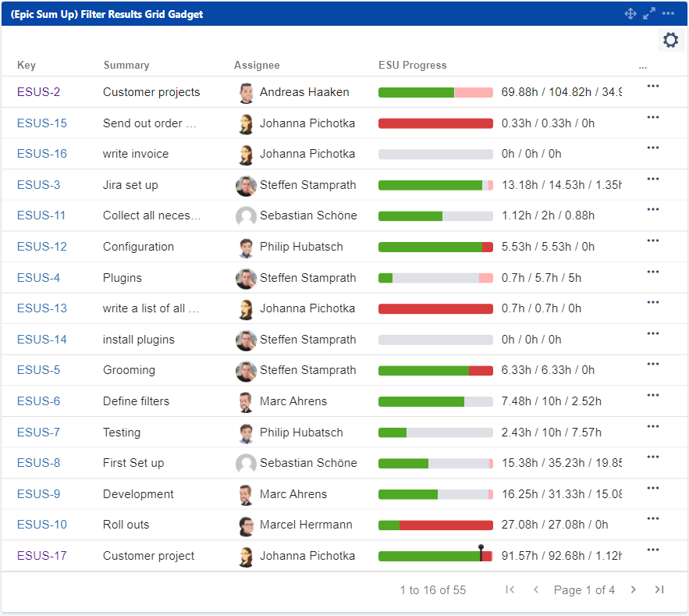Click Andreas Haaken's avatar

tap(246, 93)
